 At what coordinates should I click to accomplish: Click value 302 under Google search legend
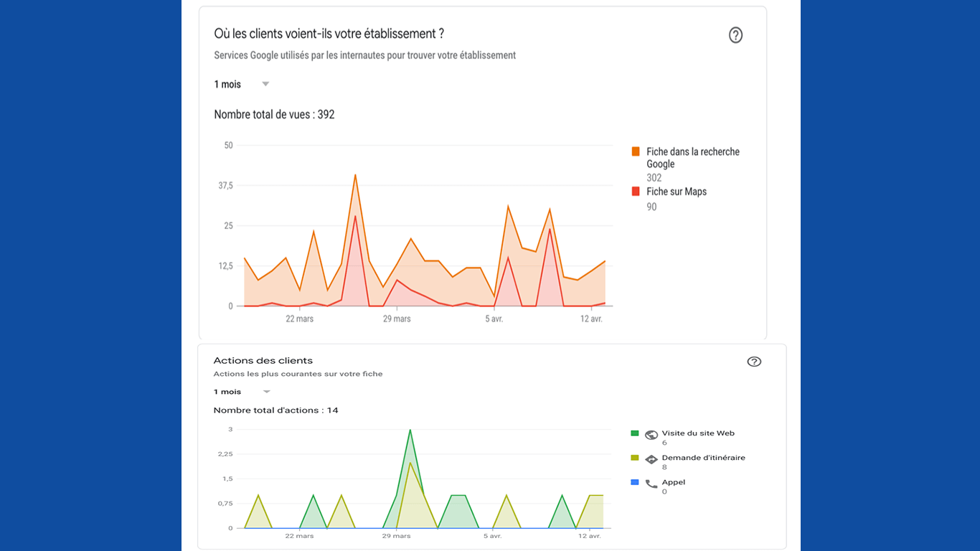654,178
